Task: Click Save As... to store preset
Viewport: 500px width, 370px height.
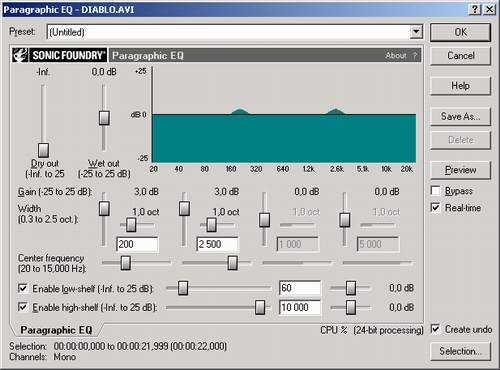Action: click(460, 116)
